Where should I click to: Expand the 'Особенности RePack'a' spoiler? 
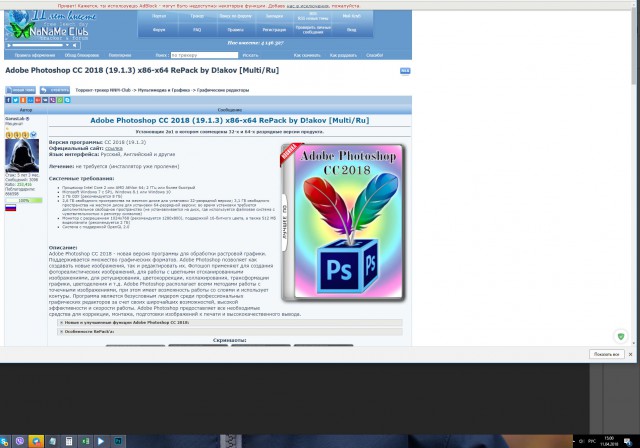(229, 332)
